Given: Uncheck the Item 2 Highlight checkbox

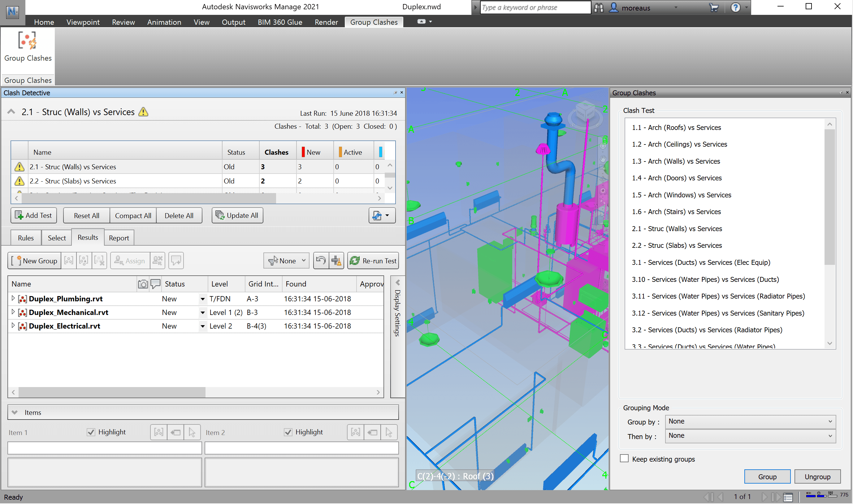Looking at the screenshot, I should pyautogui.click(x=288, y=432).
